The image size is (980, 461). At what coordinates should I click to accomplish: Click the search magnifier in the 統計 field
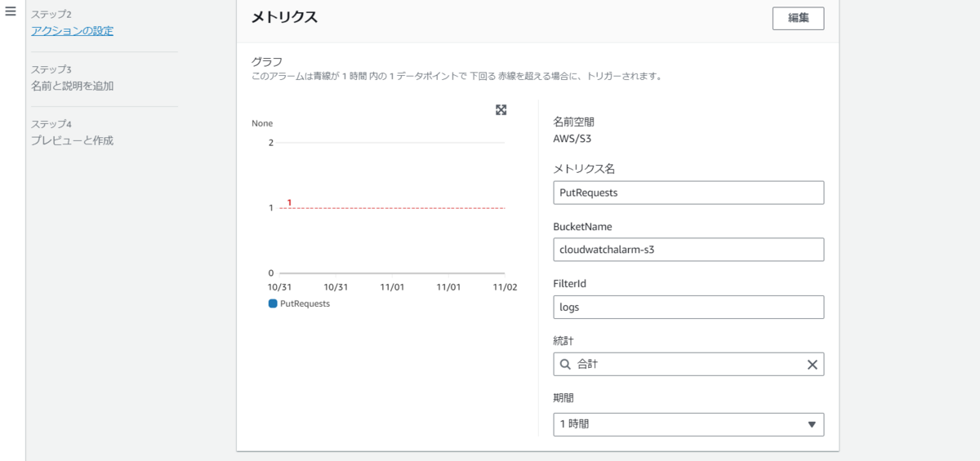(x=565, y=365)
